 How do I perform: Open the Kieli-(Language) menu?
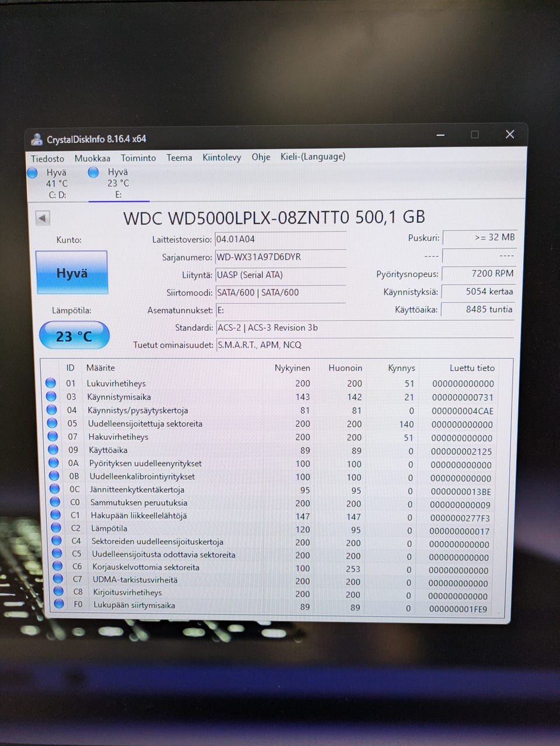point(313,156)
